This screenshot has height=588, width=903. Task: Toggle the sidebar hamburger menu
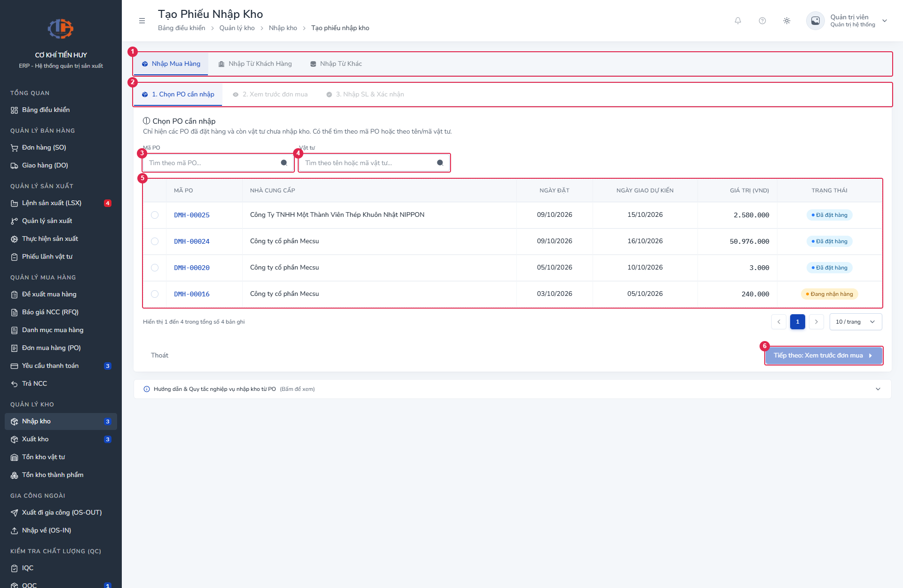(142, 21)
